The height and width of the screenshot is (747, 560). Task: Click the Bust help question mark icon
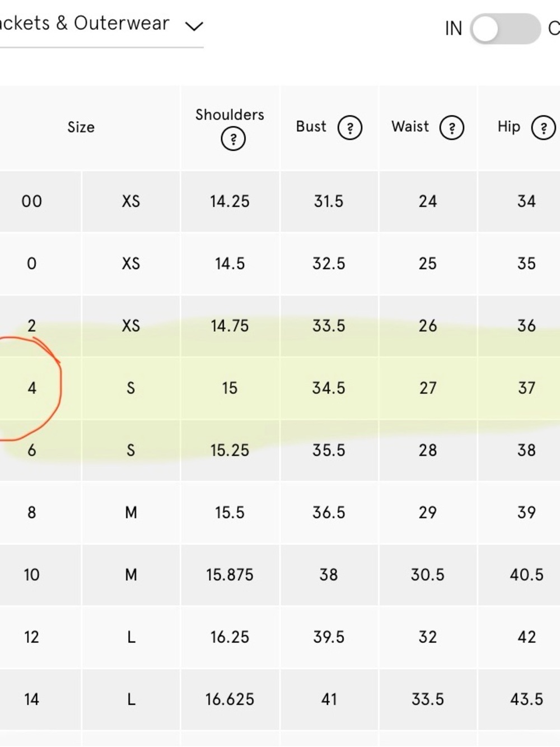click(350, 128)
